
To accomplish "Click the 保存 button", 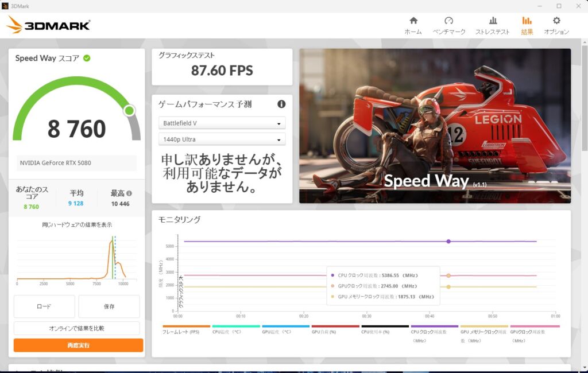I will [109, 306].
